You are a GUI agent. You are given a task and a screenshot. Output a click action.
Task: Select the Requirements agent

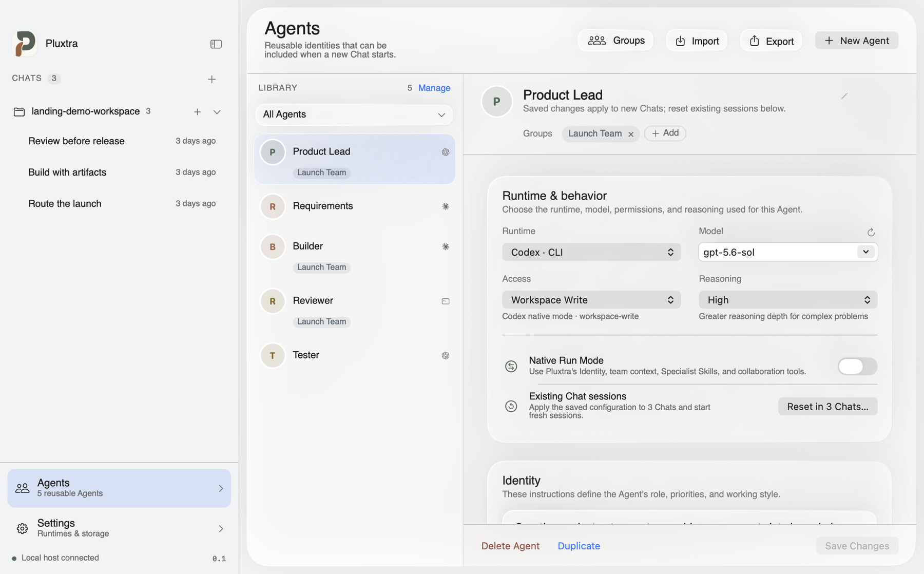[x=355, y=206]
